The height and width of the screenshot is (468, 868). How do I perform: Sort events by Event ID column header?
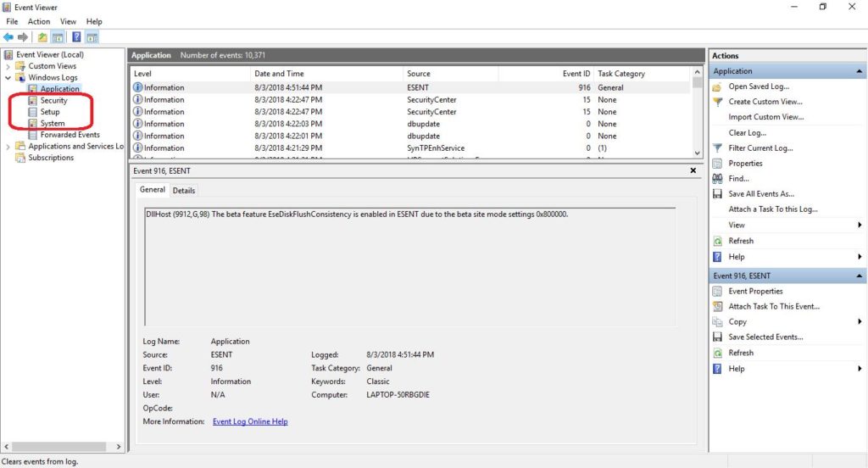click(x=546, y=74)
